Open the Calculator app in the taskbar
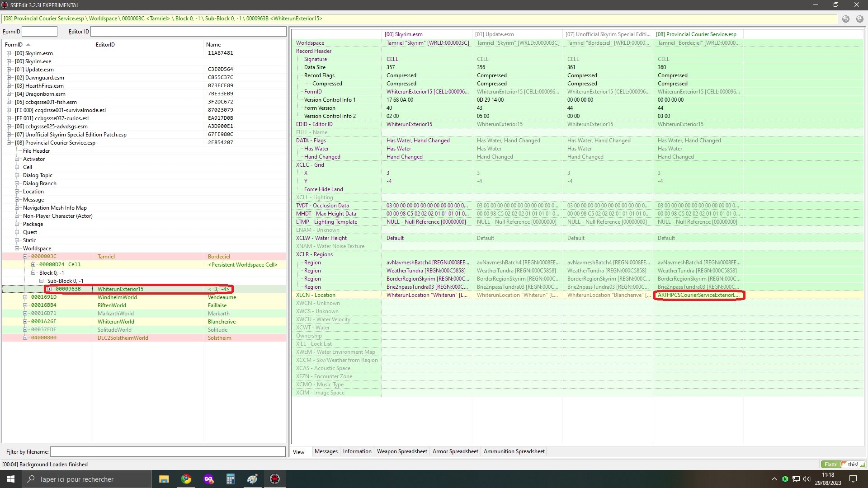868x488 pixels. [x=230, y=479]
